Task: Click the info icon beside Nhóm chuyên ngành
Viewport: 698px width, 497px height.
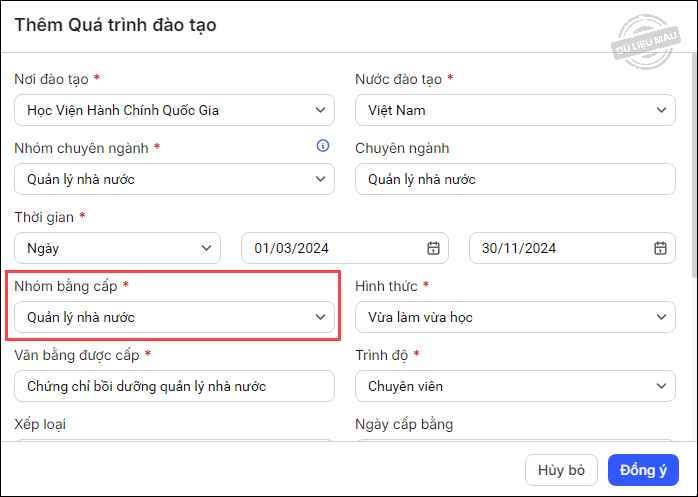Action: click(322, 147)
